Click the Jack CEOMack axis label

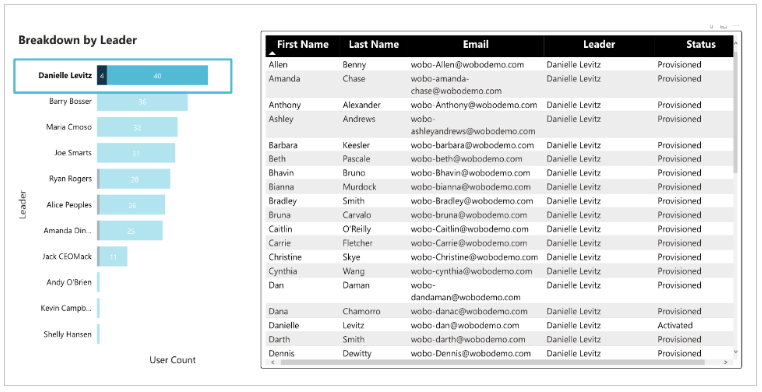tap(67, 256)
